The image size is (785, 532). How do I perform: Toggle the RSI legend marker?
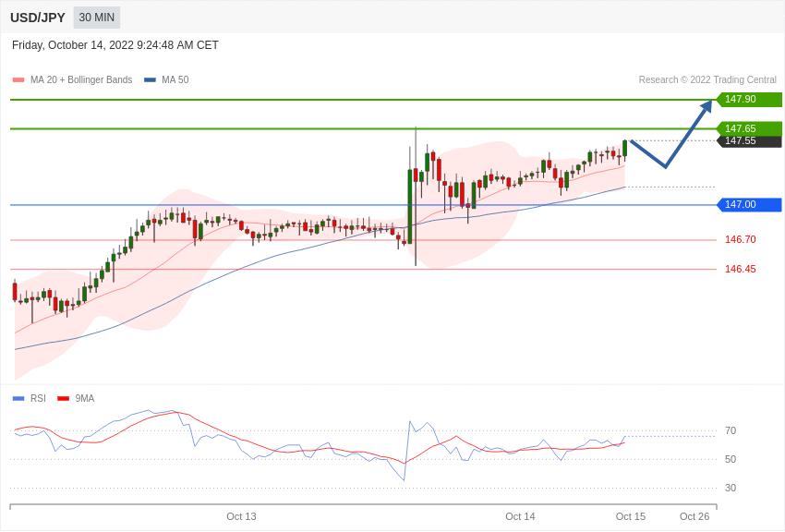tap(18, 399)
